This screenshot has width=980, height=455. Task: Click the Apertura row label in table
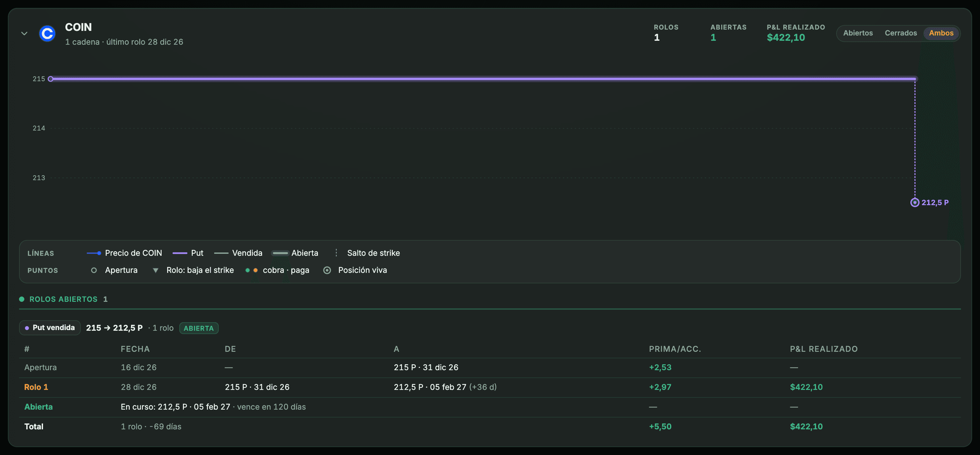pyautogui.click(x=40, y=368)
